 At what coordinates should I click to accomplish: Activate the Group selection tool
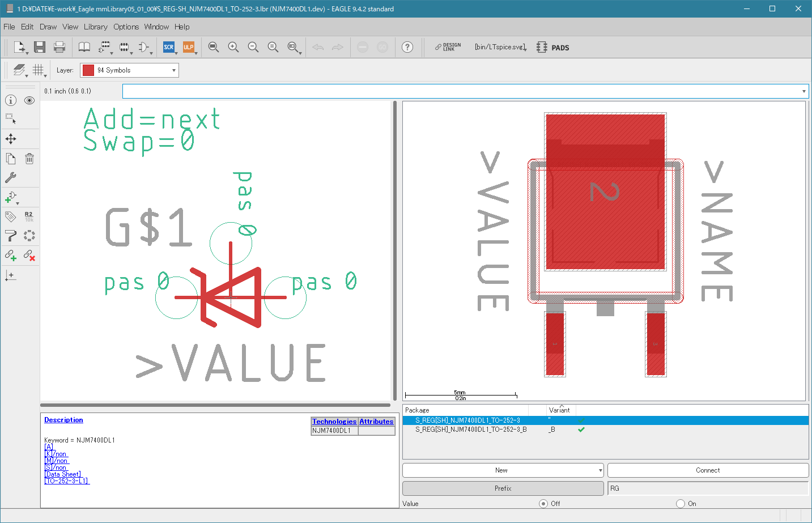click(11, 119)
